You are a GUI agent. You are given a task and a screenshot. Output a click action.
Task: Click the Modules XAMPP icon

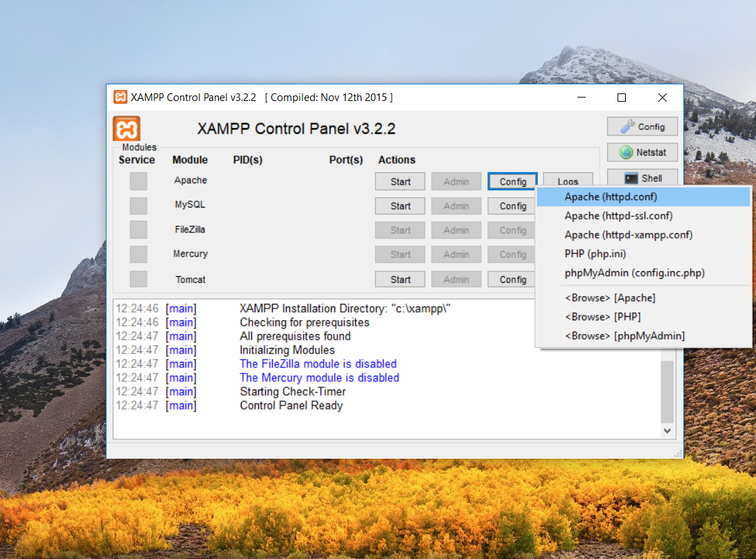pyautogui.click(x=125, y=129)
